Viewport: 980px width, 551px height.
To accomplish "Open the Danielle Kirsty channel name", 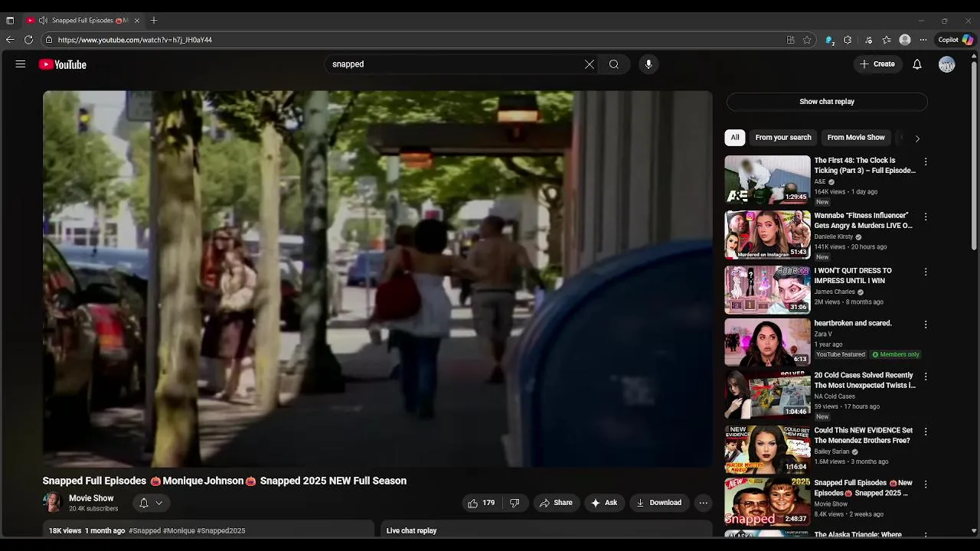I will pyautogui.click(x=833, y=237).
